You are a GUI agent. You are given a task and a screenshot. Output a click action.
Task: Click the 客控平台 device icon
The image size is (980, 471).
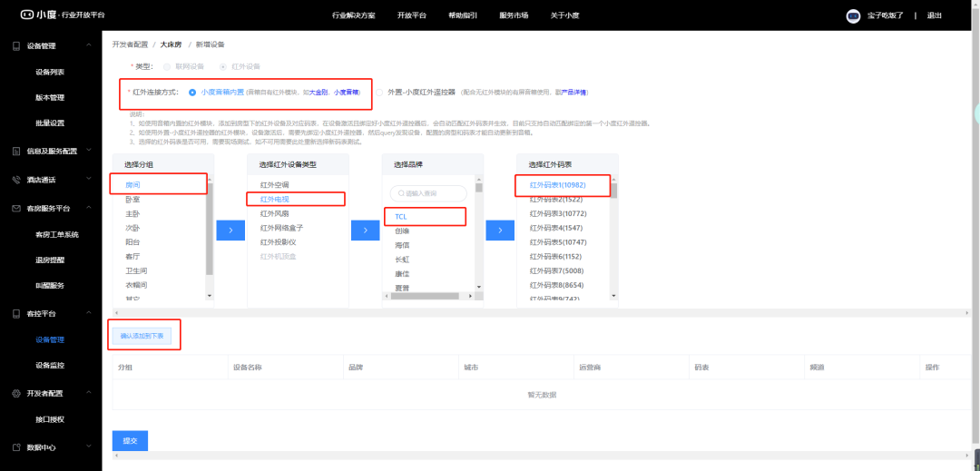coord(16,314)
